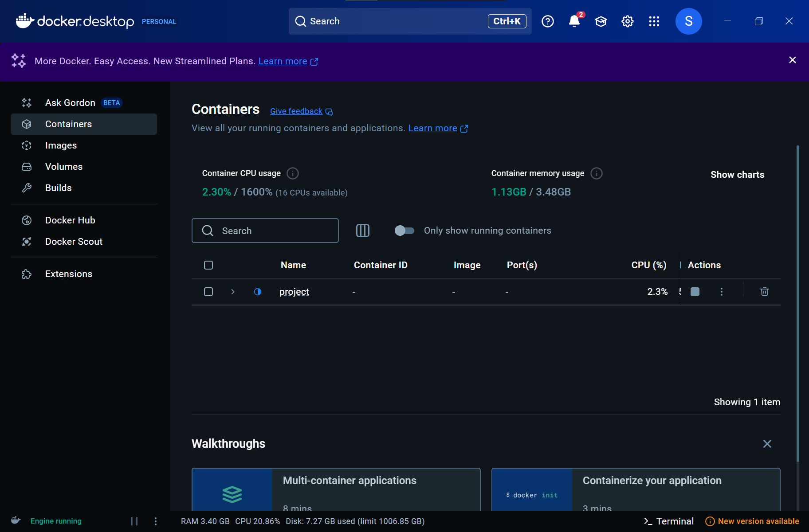Image resolution: width=809 pixels, height=532 pixels.
Task: Show info about Container memory usage
Action: [597, 173]
